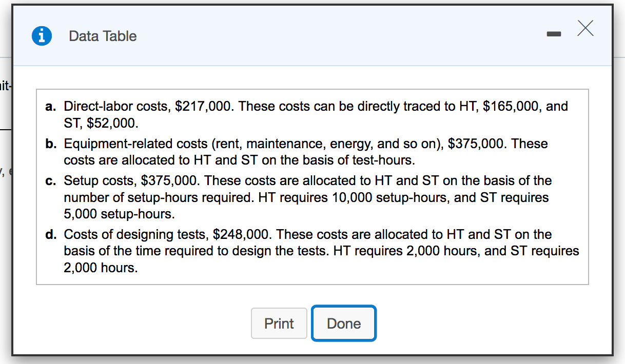Viewport: 625px width, 364px height.
Task: Click the bold letter d. label
Action: [x=50, y=235]
